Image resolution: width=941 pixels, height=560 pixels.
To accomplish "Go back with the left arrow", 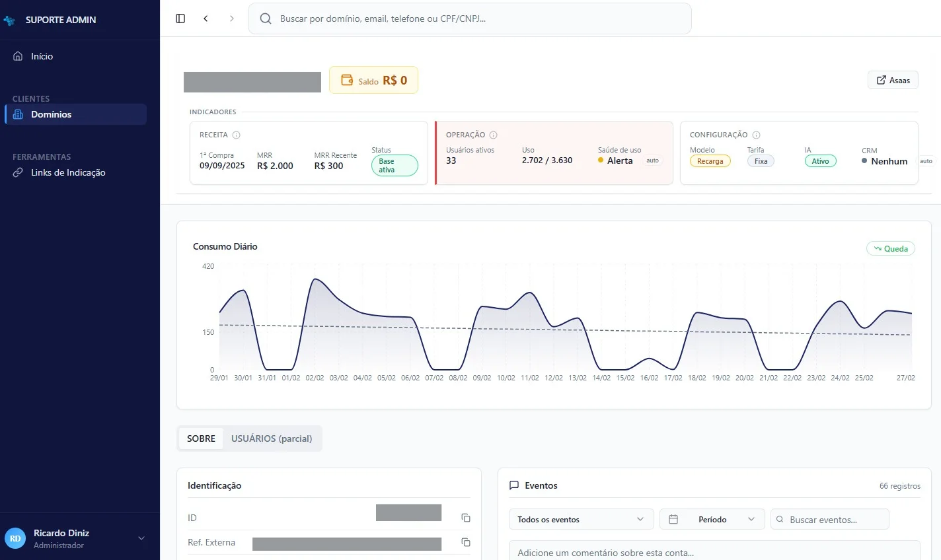I will [206, 18].
